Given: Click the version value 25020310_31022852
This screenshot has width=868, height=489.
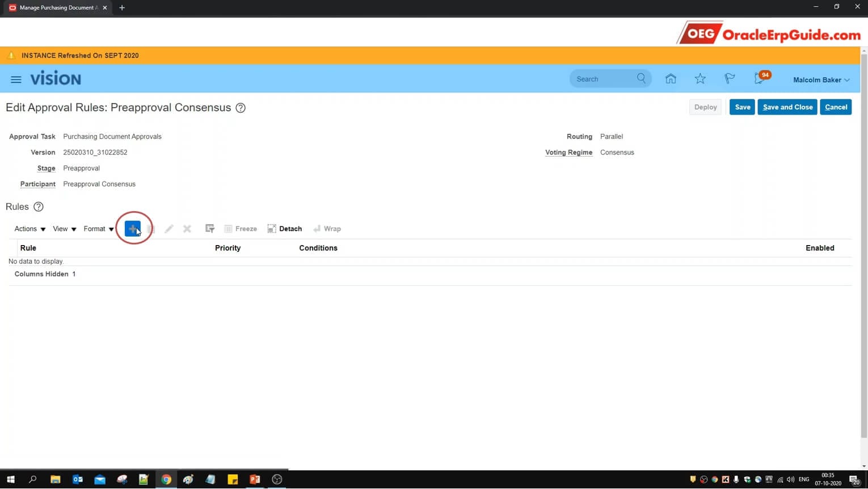Looking at the screenshot, I should click(95, 153).
